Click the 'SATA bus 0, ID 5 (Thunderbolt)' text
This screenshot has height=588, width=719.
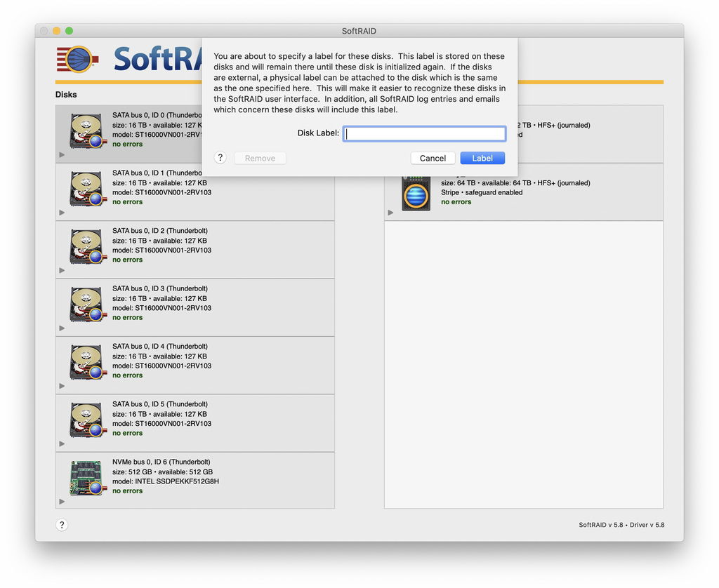160,403
